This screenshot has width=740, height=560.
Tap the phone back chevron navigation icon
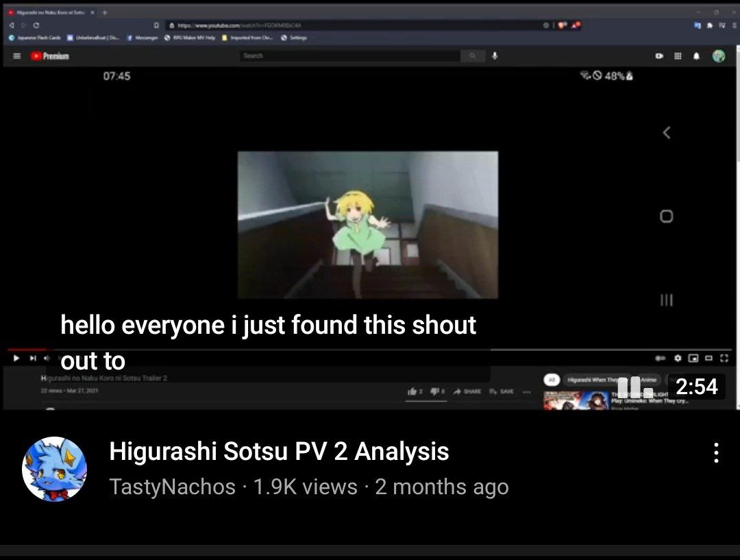[667, 133]
